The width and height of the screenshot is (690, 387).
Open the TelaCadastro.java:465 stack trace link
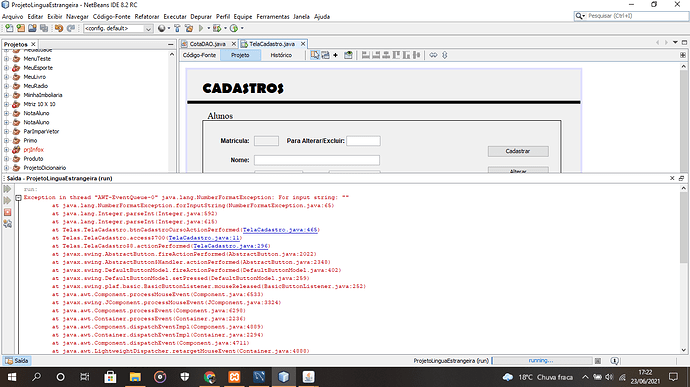(280, 230)
